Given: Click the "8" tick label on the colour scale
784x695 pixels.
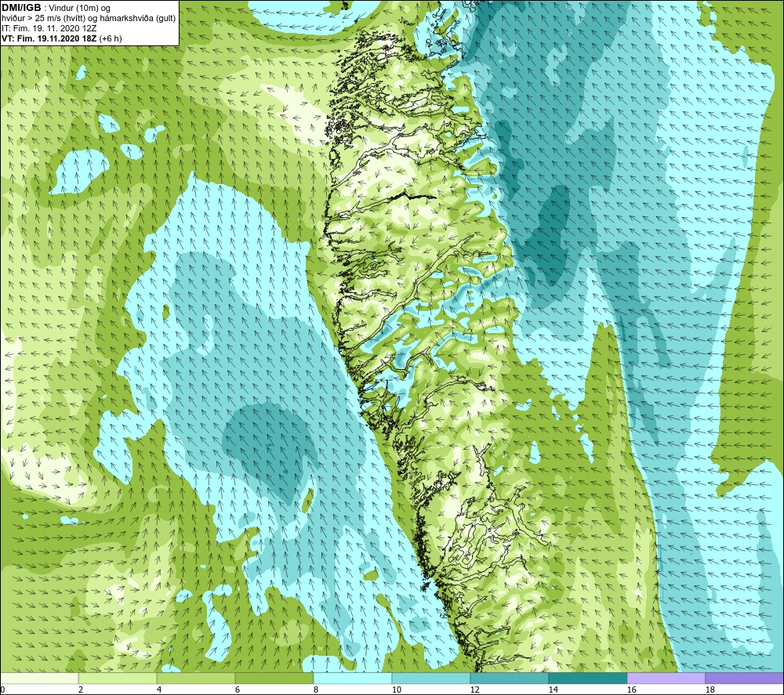Looking at the screenshot, I should (x=316, y=690).
